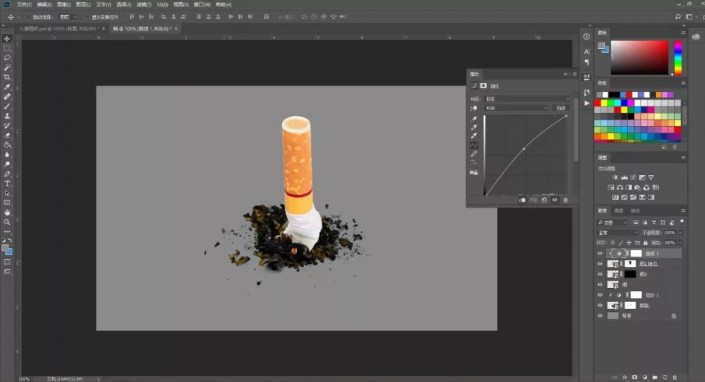The height and width of the screenshot is (382, 705).
Task: Toggle visibility of layer with black mask
Action: click(x=600, y=274)
